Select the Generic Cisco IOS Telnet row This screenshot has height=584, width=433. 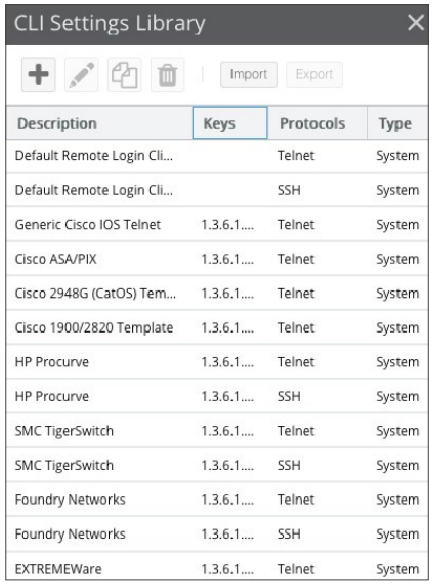[217, 225]
